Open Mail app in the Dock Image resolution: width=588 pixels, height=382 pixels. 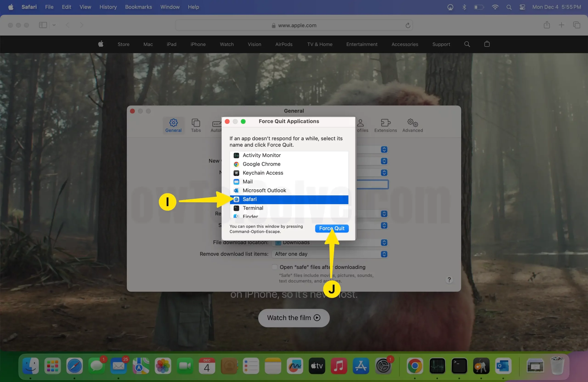[119, 365]
